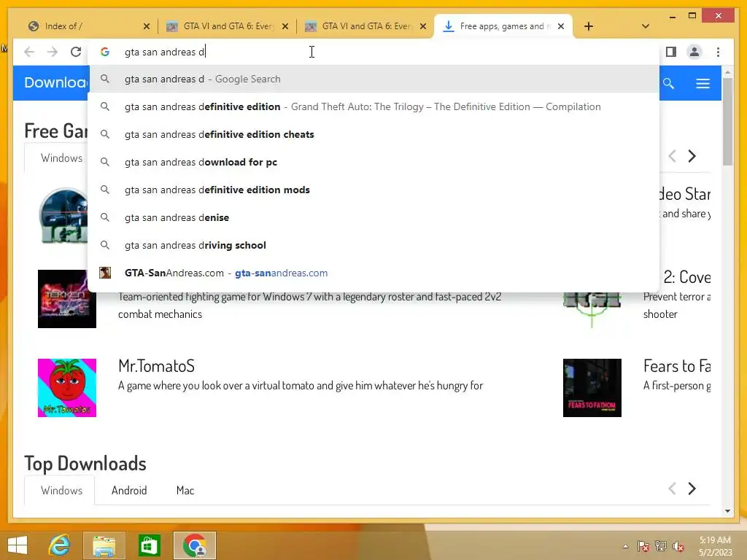Open the Mr.TomatoS title link

[x=156, y=366]
